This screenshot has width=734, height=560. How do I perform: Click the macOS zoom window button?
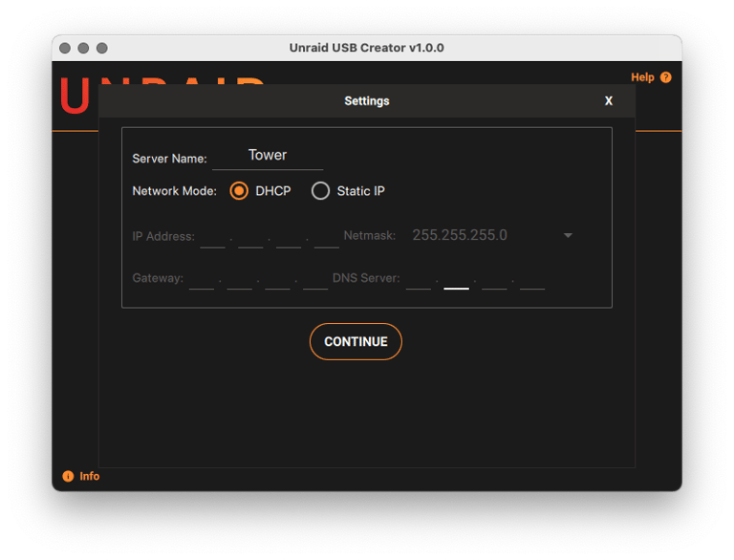(x=101, y=48)
